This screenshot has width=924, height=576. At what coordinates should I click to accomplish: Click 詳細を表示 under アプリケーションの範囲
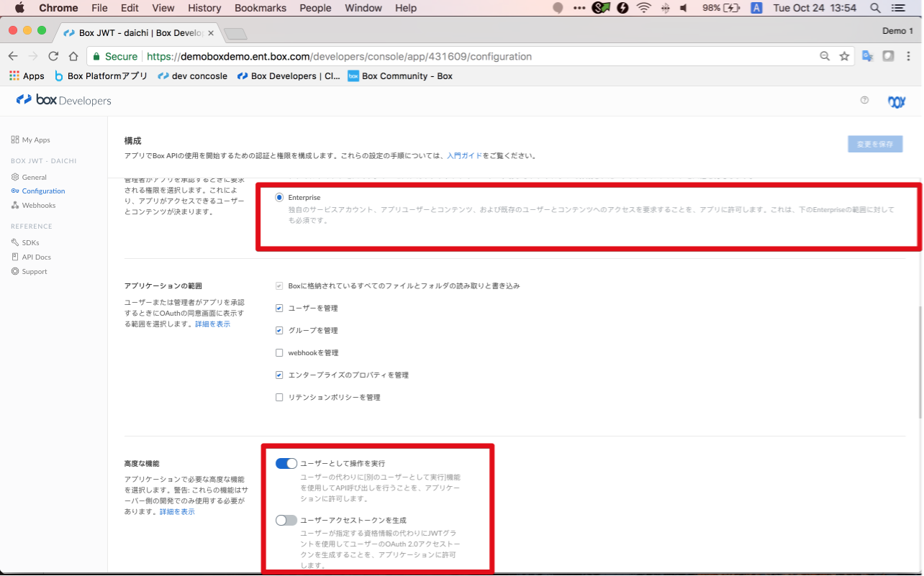click(x=213, y=324)
